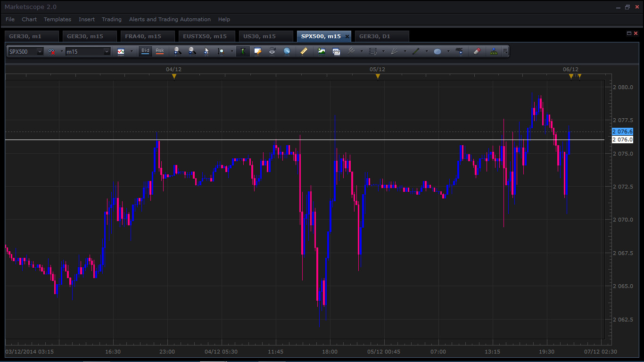This screenshot has width=644, height=362.
Task: Select the line drawing tool
Action: click(x=416, y=51)
